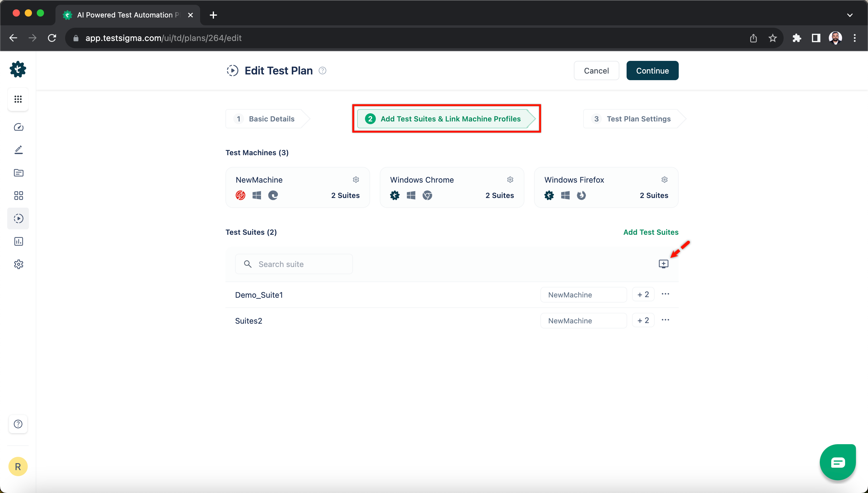Click the Add Test Suites link
The width and height of the screenshot is (868, 493).
coord(650,231)
